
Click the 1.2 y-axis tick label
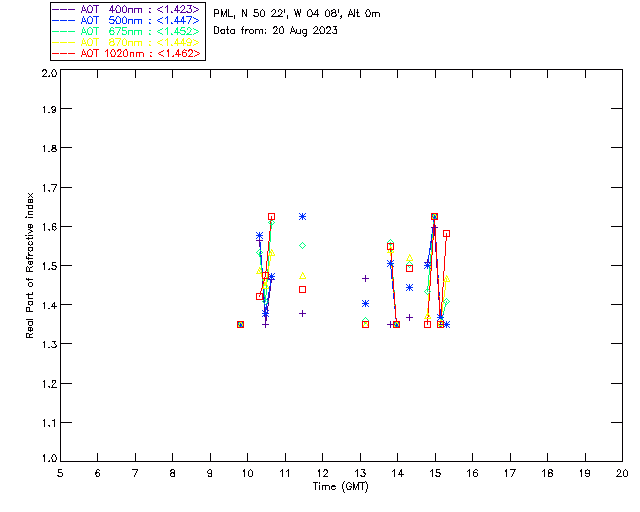49,384
